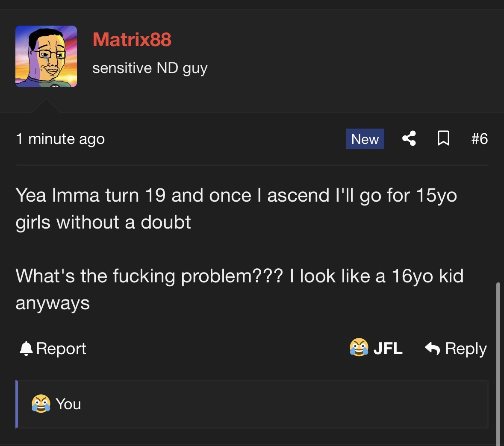The width and height of the screenshot is (504, 446).
Task: Open the Matrix88 username profile link
Action: click(x=132, y=40)
